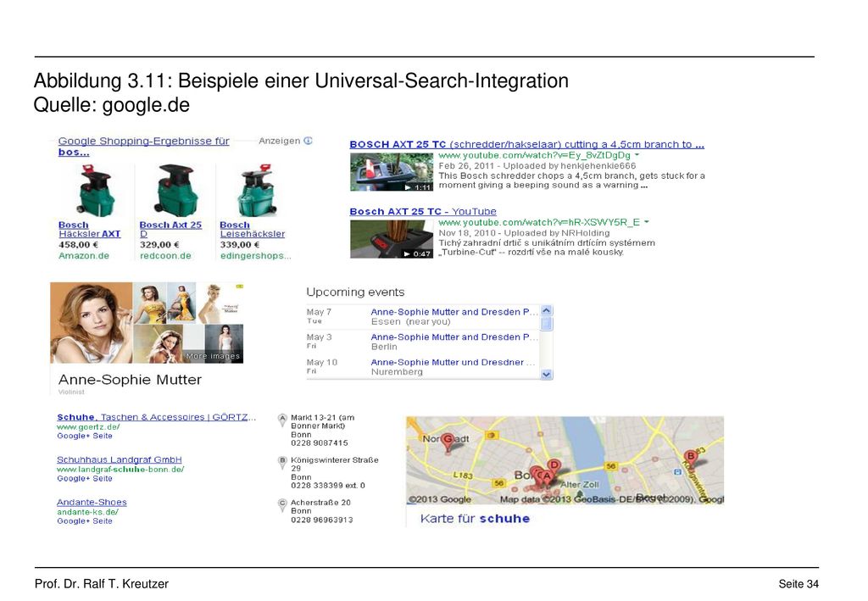Open the May 3 Berlin event link
The image size is (868, 601).
(453, 337)
